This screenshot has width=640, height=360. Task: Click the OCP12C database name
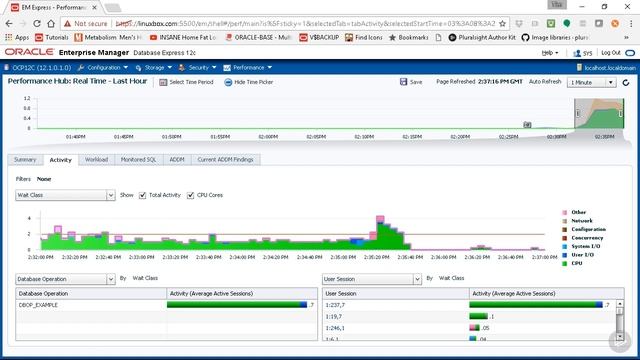coord(41,68)
